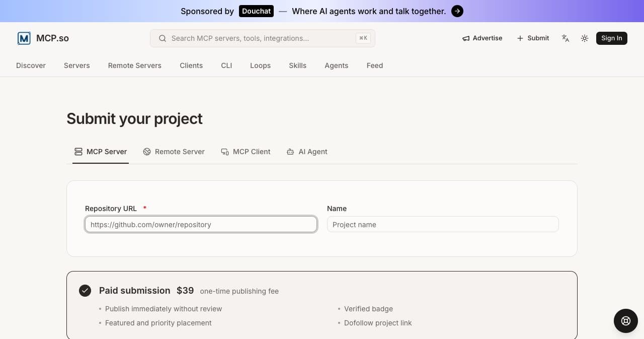Click the MCP Server tab icon
Viewport: 644px width, 339px height.
pyautogui.click(x=78, y=152)
